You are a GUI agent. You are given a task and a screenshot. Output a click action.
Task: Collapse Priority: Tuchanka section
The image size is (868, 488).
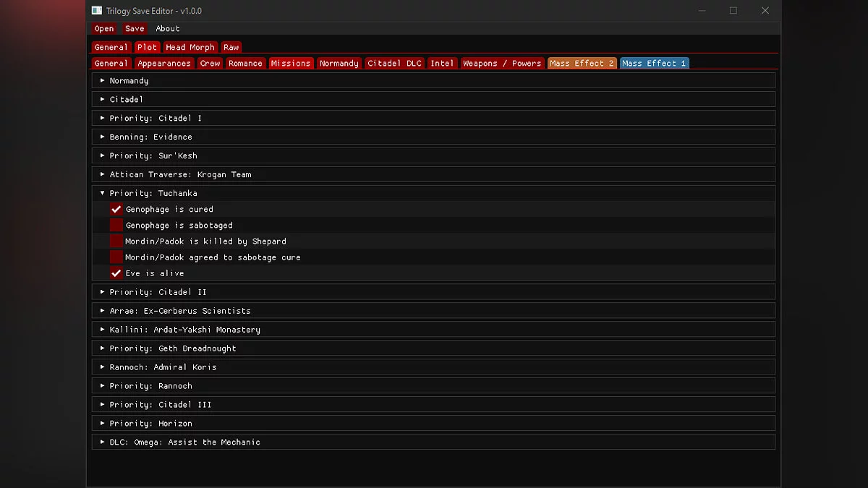(433, 193)
